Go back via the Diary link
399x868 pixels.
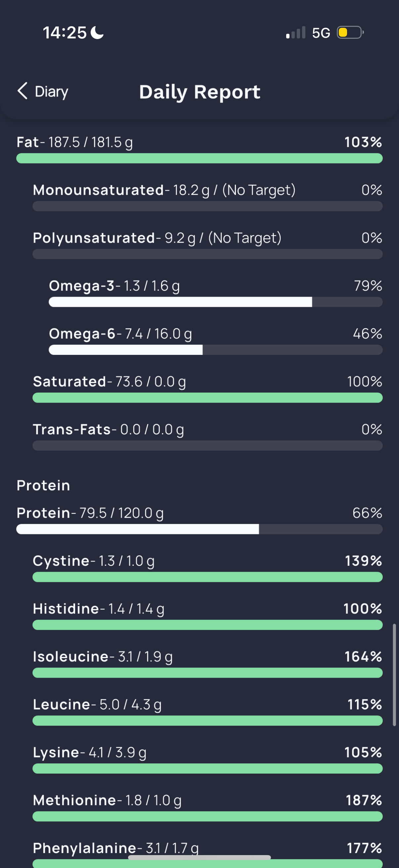51,92
